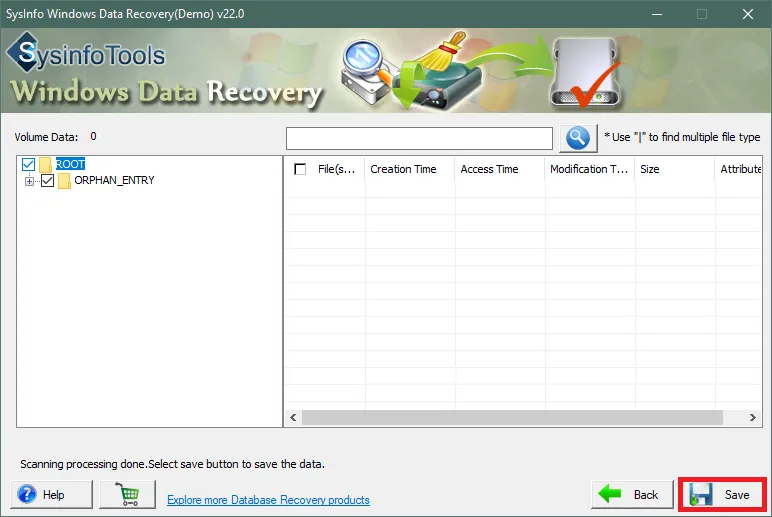Open Help with the question mark button
The width and height of the screenshot is (772, 517).
pos(51,494)
